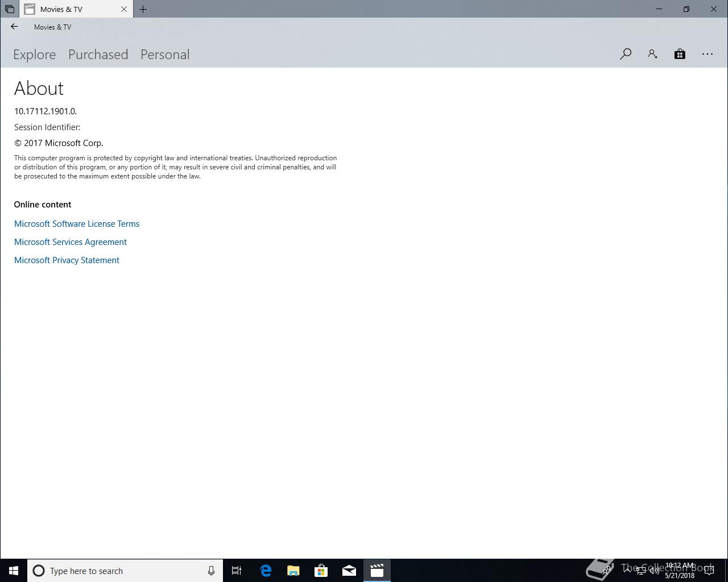Open the Windows Start menu
Viewport: 728px width, 582px height.
point(14,571)
